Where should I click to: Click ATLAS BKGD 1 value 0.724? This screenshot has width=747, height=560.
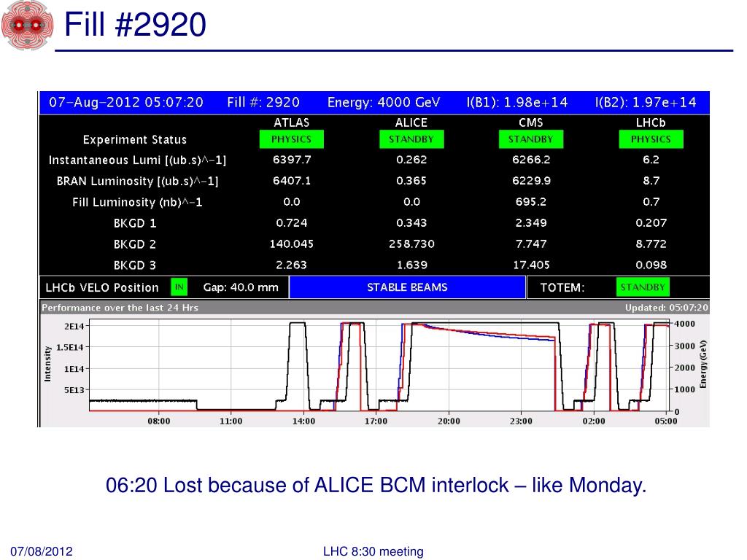click(292, 222)
